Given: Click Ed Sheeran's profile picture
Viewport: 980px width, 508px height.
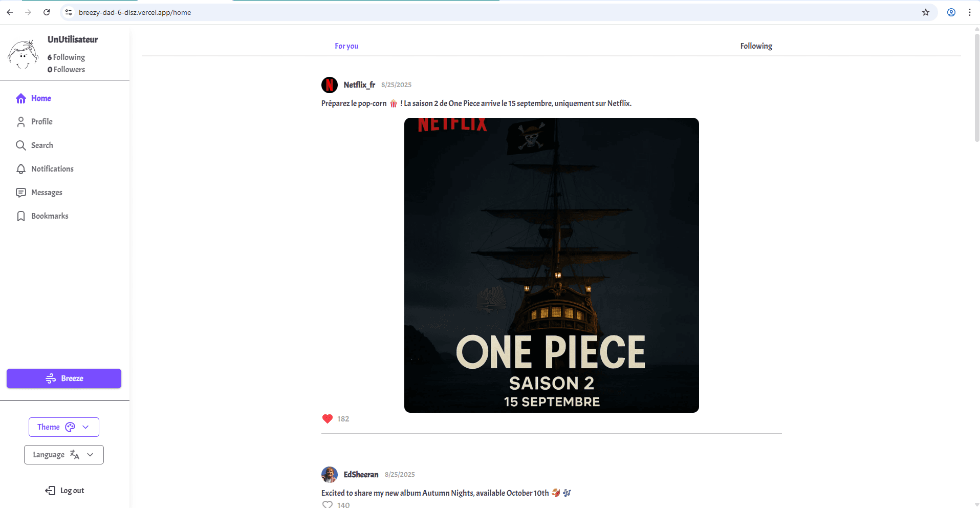Looking at the screenshot, I should click(330, 475).
